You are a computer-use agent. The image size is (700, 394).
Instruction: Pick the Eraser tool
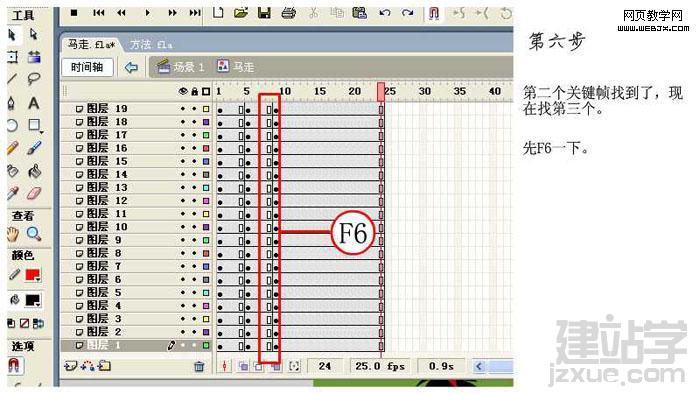point(34,194)
